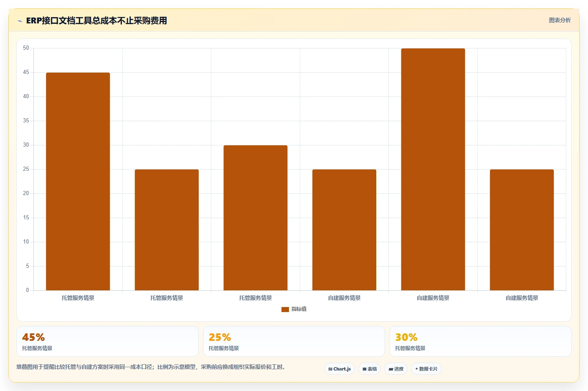This screenshot has height=391, width=588.
Task: Click the blue icon beside the ERP title
Action: pyautogui.click(x=20, y=21)
